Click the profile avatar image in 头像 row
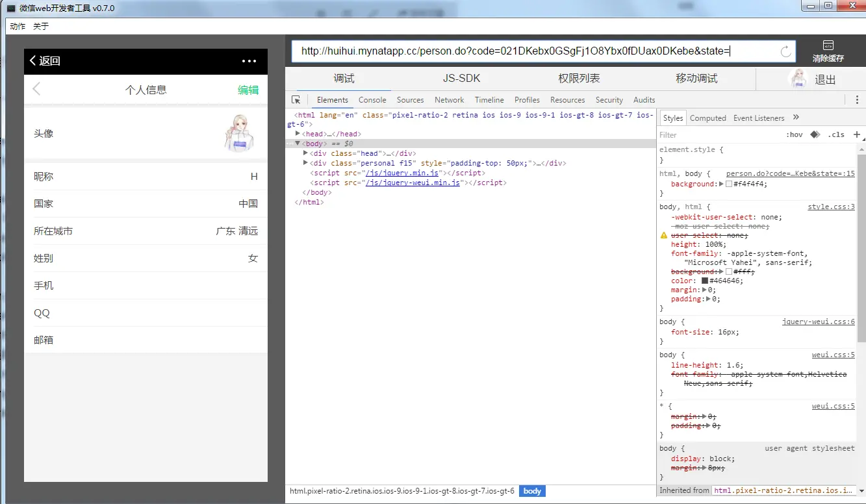This screenshot has width=866, height=504. pos(238,133)
